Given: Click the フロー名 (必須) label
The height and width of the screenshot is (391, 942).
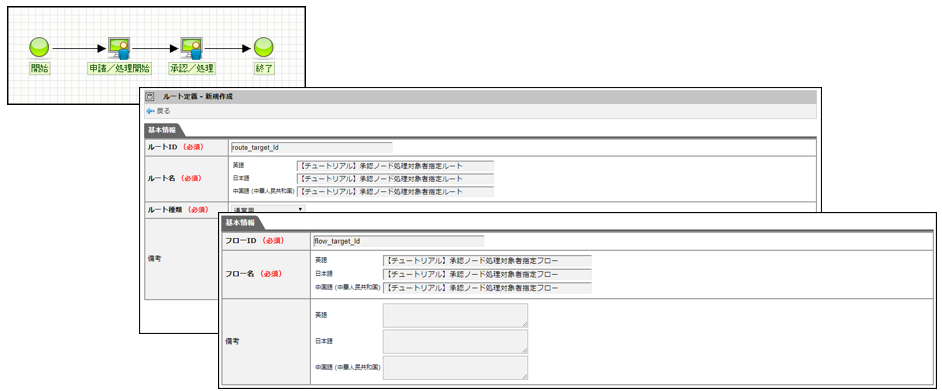Looking at the screenshot, I should coord(253,273).
